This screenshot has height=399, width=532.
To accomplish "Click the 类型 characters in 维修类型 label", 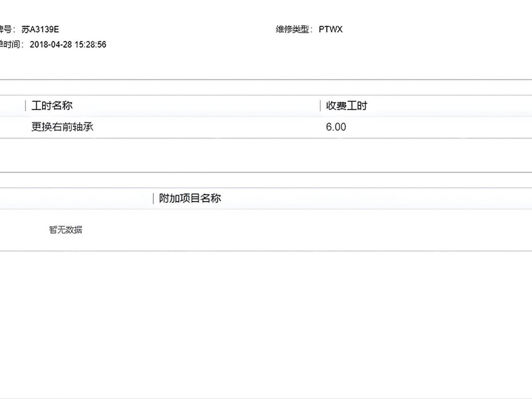I will [303, 30].
